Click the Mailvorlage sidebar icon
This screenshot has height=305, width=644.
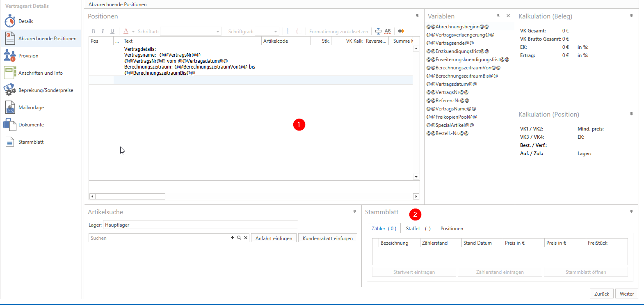tap(10, 107)
